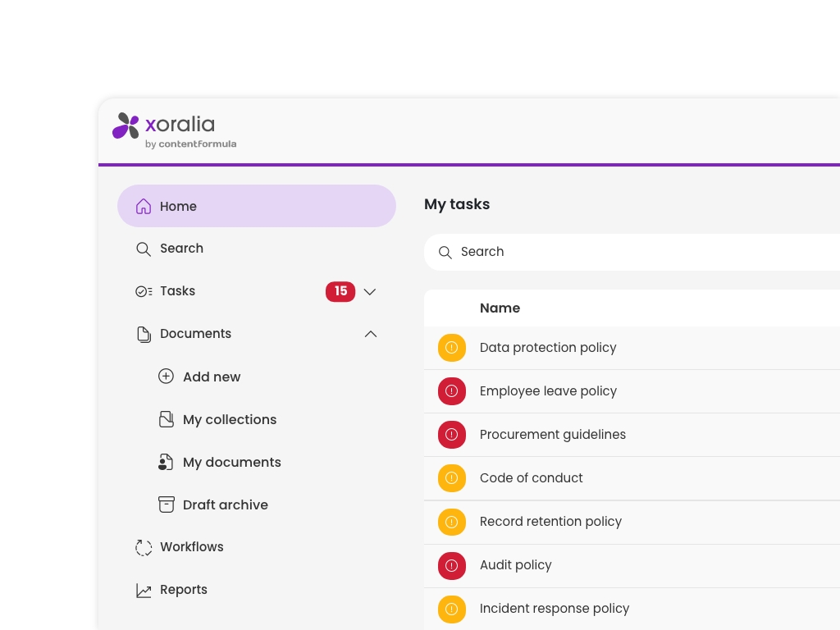Click the sidebar Search magnifier icon
The height and width of the screenshot is (630, 840).
pyautogui.click(x=143, y=249)
